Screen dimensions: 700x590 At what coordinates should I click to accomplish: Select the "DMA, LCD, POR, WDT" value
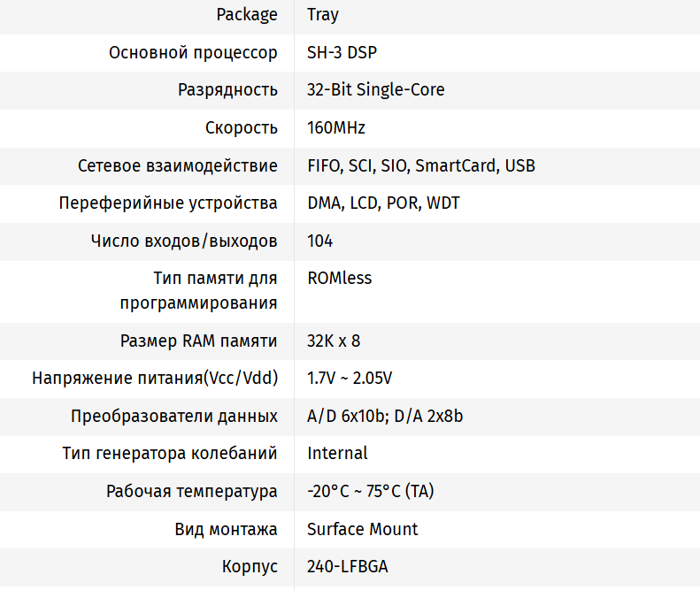coord(383,203)
